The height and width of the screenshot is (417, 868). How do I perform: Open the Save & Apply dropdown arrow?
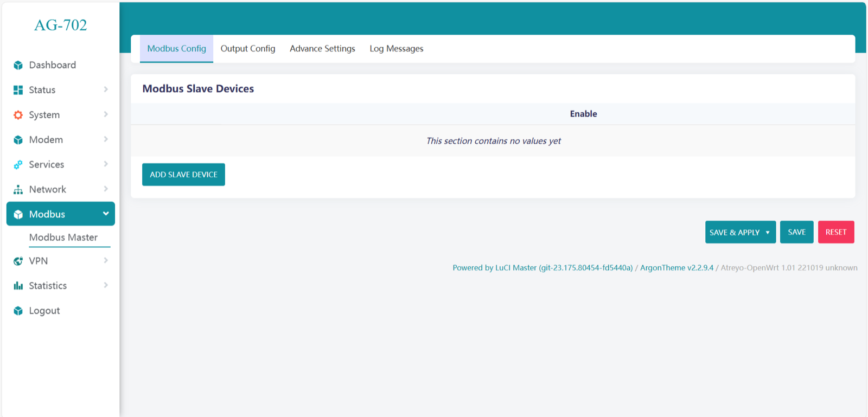click(768, 233)
